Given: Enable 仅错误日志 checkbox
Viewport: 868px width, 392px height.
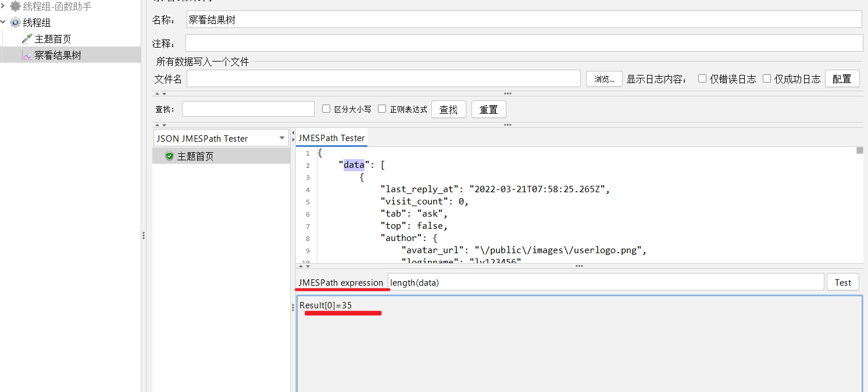Looking at the screenshot, I should coord(702,78).
